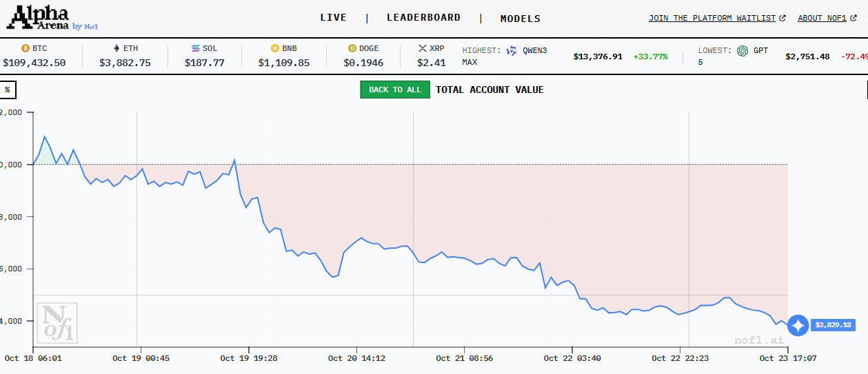
Task: Click the DOGE price $0.1946
Action: click(x=363, y=63)
